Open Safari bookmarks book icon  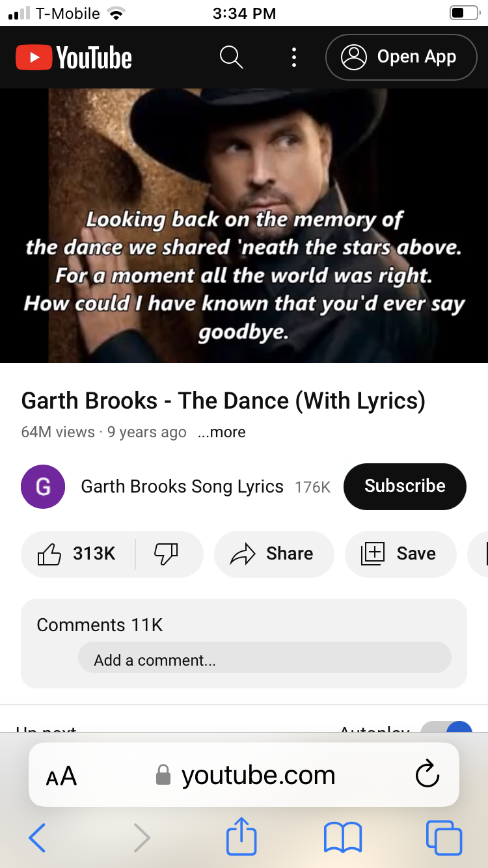[x=343, y=837]
